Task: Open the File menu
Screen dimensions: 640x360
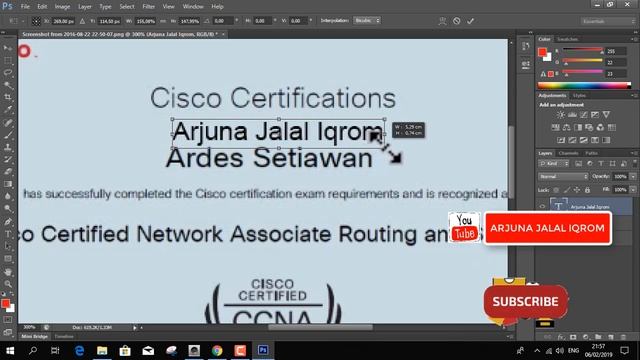Action: click(25, 7)
